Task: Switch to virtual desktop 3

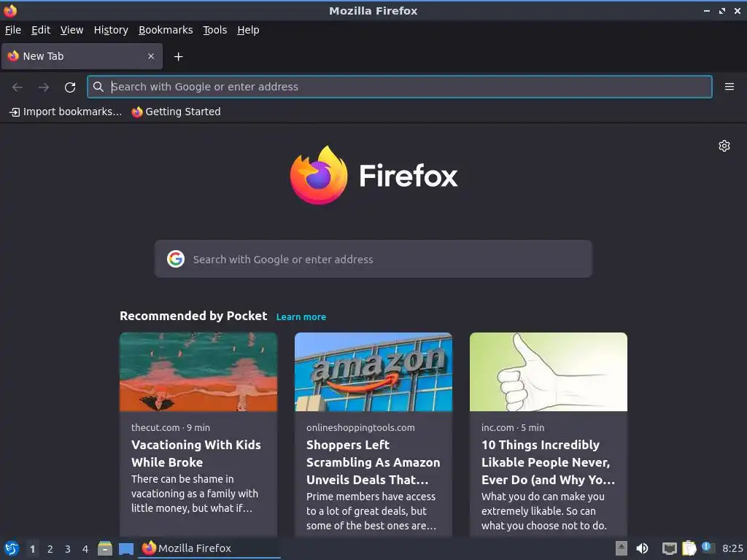Action: (x=68, y=549)
